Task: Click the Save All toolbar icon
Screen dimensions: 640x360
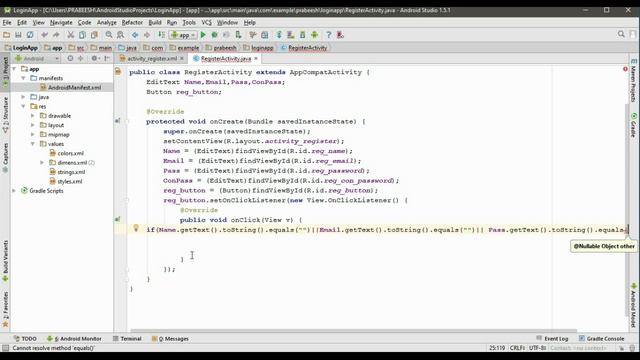Action: coord(18,35)
